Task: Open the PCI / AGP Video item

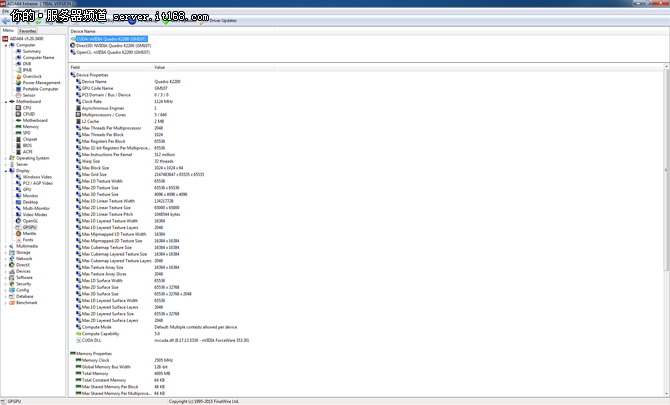Action: [38, 183]
